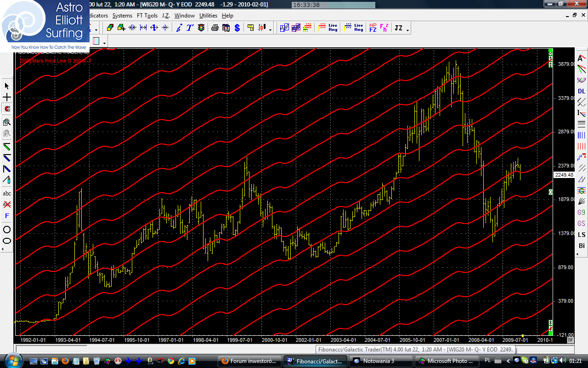
Task: Choose the ellipse drawing tool
Action: click(7, 241)
